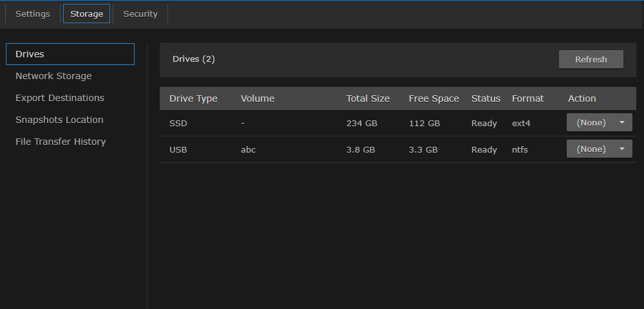Open the Network Storage section

click(x=53, y=76)
